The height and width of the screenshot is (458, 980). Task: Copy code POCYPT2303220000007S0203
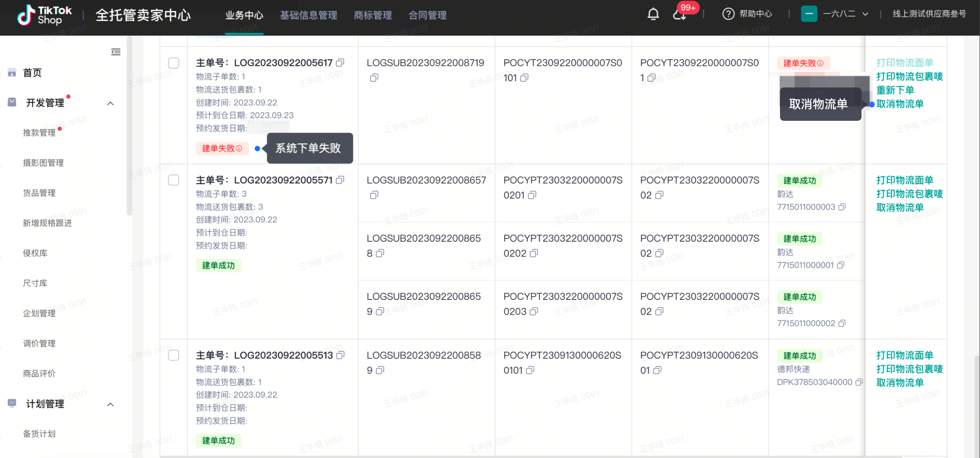pos(534,311)
